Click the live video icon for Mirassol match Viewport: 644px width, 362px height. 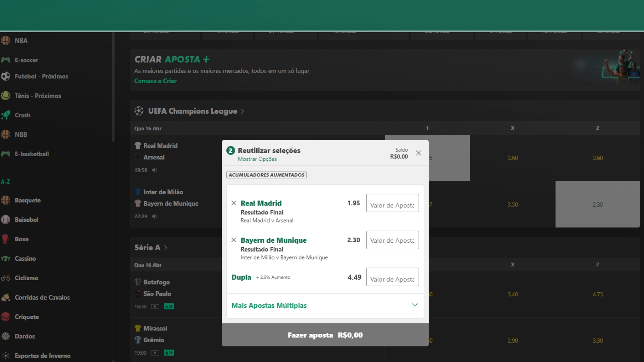coord(155,353)
